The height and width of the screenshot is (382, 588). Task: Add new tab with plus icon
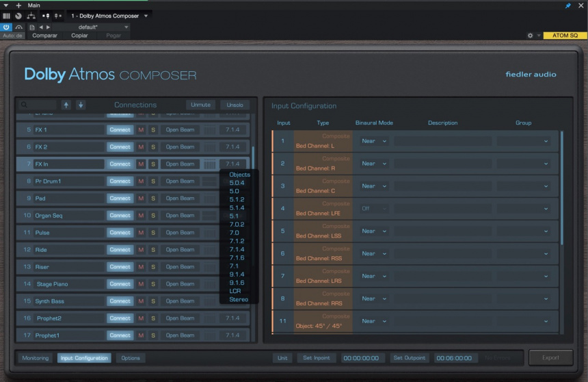point(18,5)
